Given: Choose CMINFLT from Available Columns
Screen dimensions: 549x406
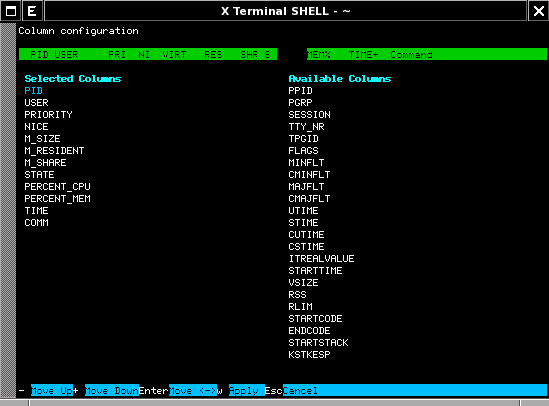Looking at the screenshot, I should pos(310,174).
